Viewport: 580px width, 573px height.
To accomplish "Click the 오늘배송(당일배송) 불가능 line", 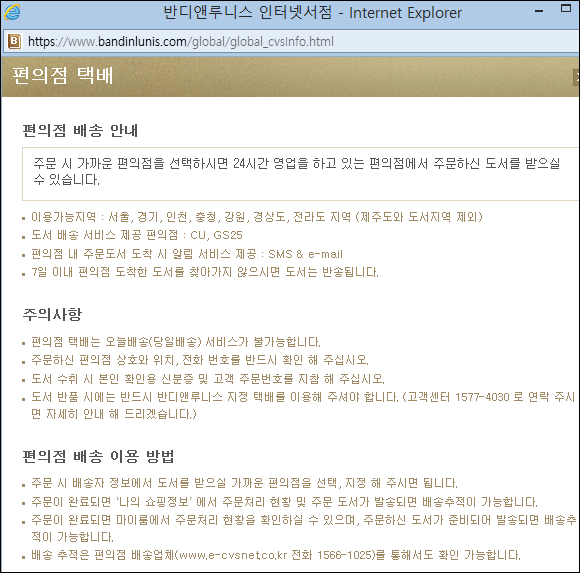I will pos(176,342).
